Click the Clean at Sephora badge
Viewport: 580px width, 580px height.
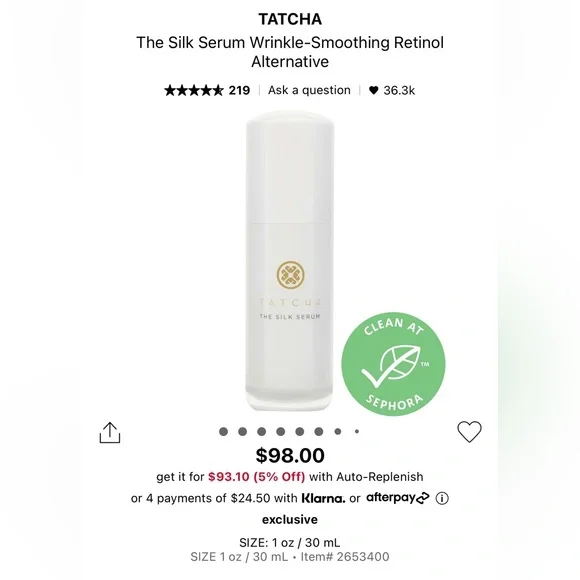coord(393,364)
